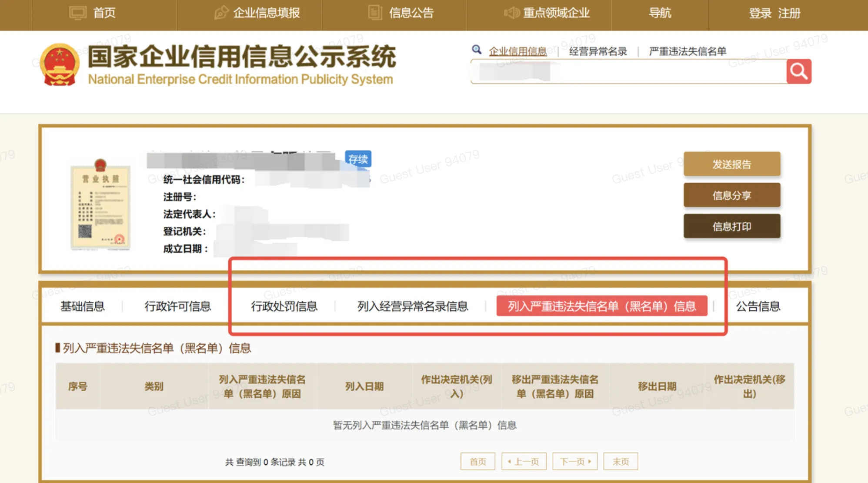Image resolution: width=868 pixels, height=483 pixels.
Task: Open the 行政处罚信息 tab
Action: point(285,306)
